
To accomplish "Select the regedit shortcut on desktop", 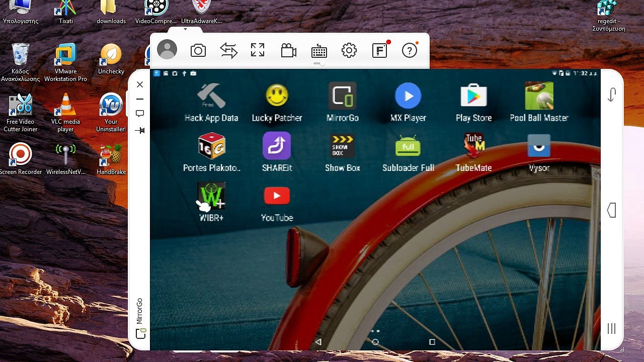I will 609,16.
